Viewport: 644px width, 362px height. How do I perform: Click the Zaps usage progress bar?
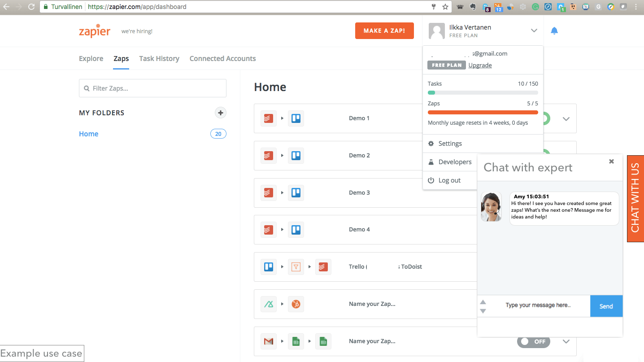tap(483, 113)
